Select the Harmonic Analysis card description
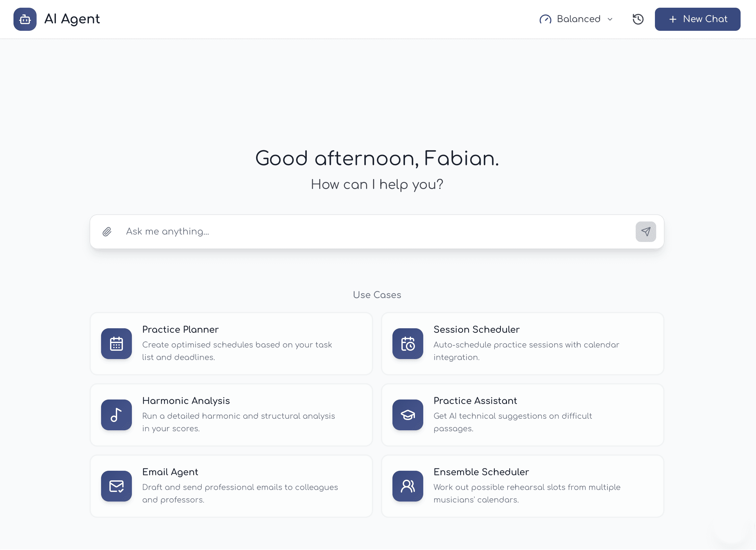The width and height of the screenshot is (756, 550). [x=238, y=422]
